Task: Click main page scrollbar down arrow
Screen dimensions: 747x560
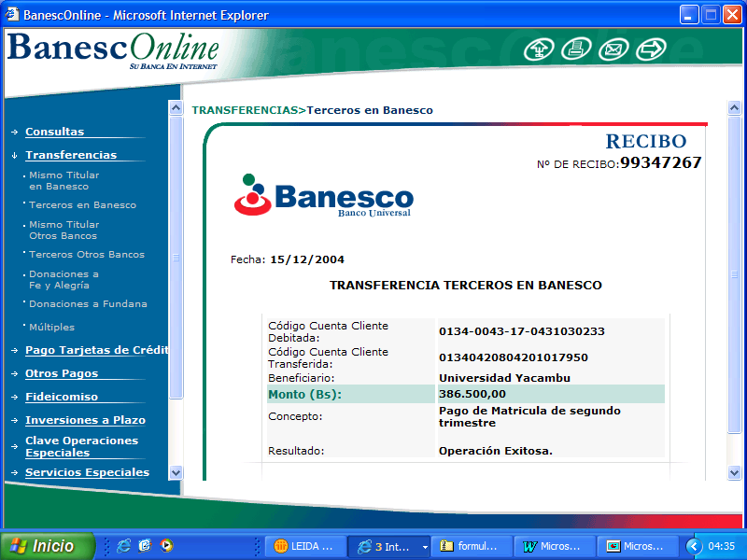Action: click(x=734, y=473)
